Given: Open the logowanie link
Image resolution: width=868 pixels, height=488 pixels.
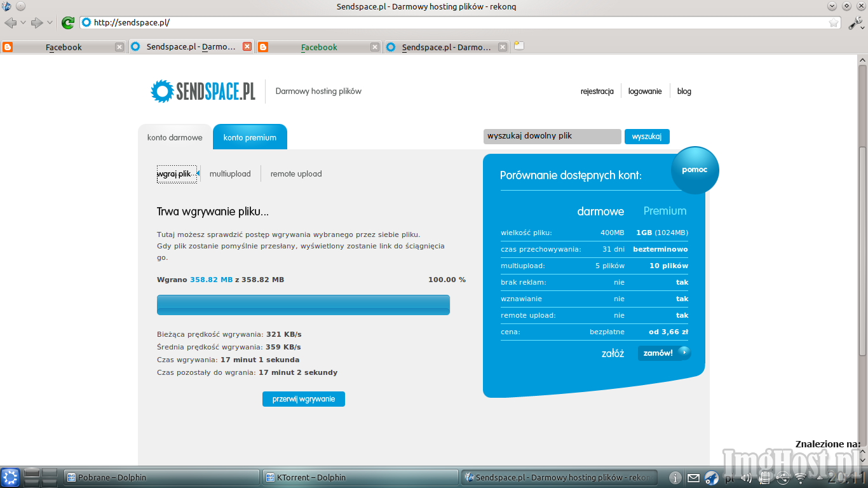Looking at the screenshot, I should (x=645, y=91).
